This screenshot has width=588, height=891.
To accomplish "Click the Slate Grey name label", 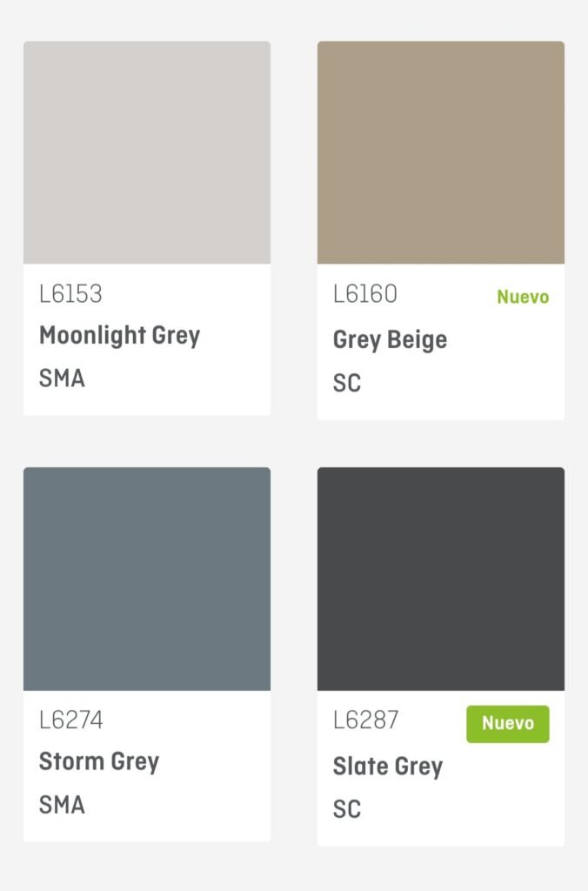I will tap(387, 767).
